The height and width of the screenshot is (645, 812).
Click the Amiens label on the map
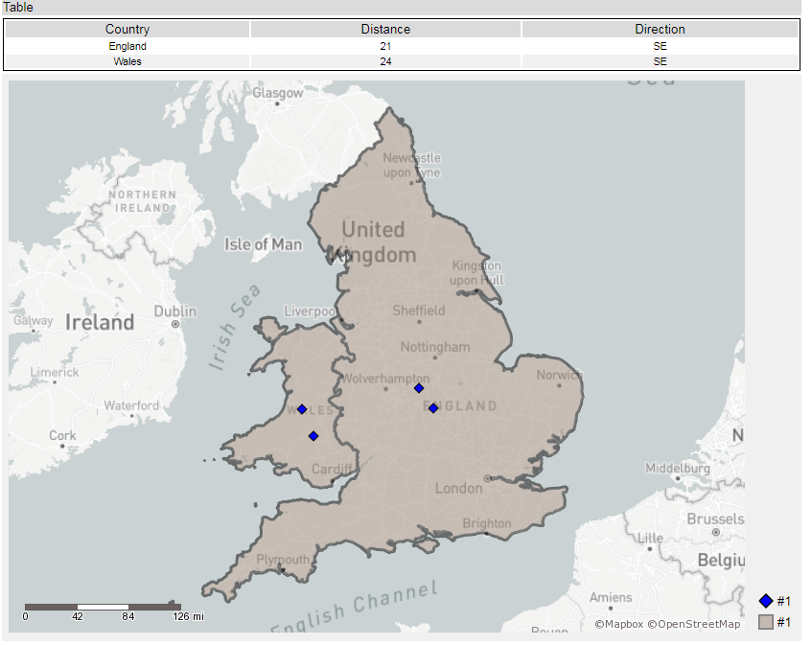(611, 597)
